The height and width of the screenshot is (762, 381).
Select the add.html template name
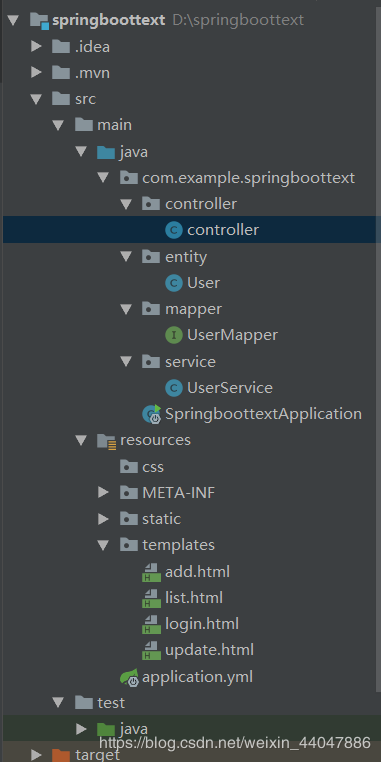coord(197,572)
